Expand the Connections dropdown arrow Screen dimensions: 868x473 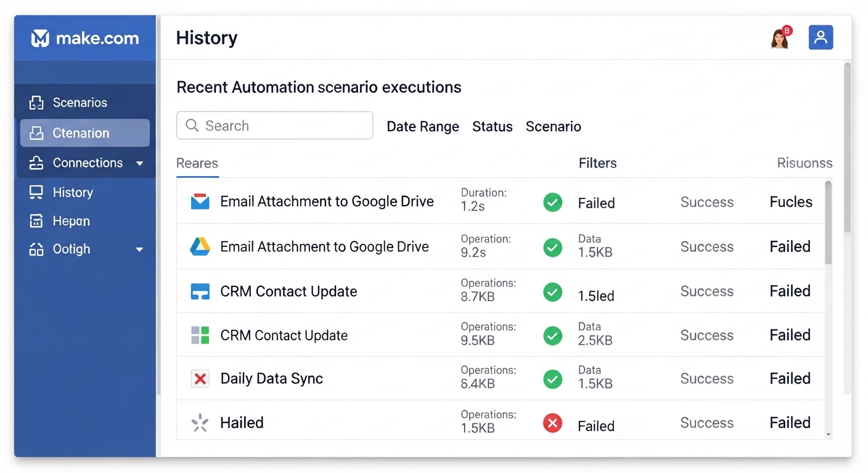[139, 163]
